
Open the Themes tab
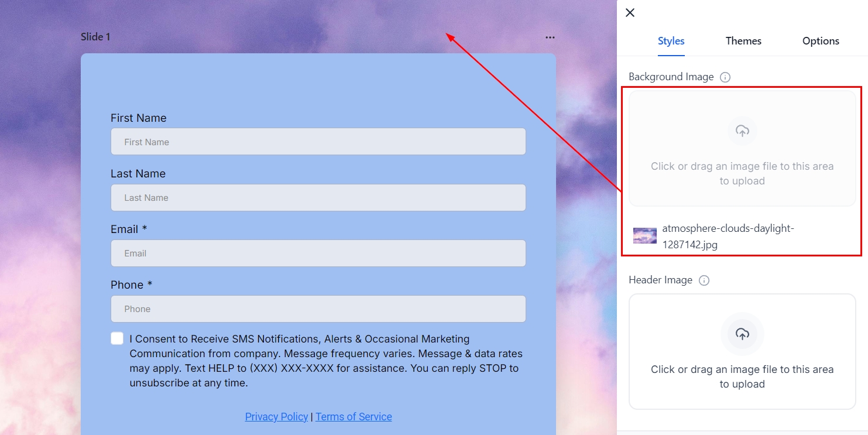pyautogui.click(x=743, y=41)
